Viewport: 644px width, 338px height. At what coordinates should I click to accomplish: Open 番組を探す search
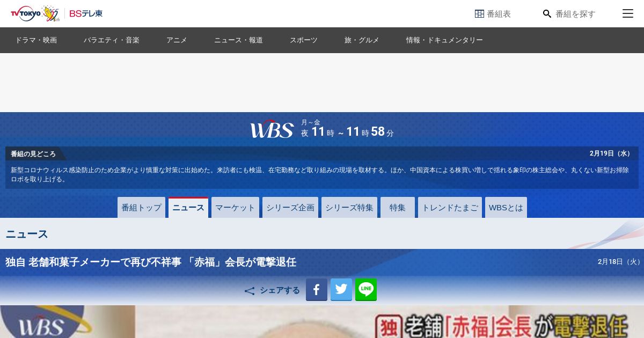pos(569,13)
